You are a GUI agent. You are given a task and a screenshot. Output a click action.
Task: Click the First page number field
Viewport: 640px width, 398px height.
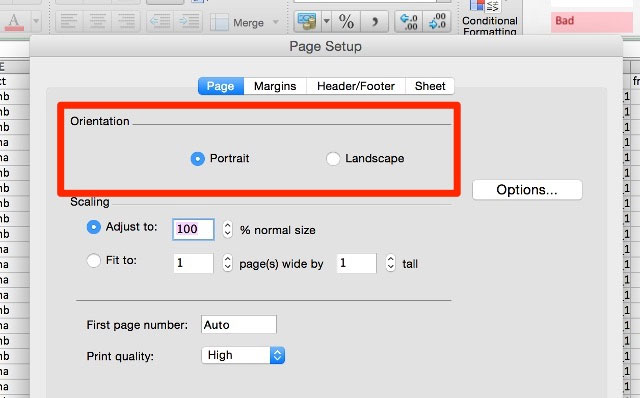239,325
